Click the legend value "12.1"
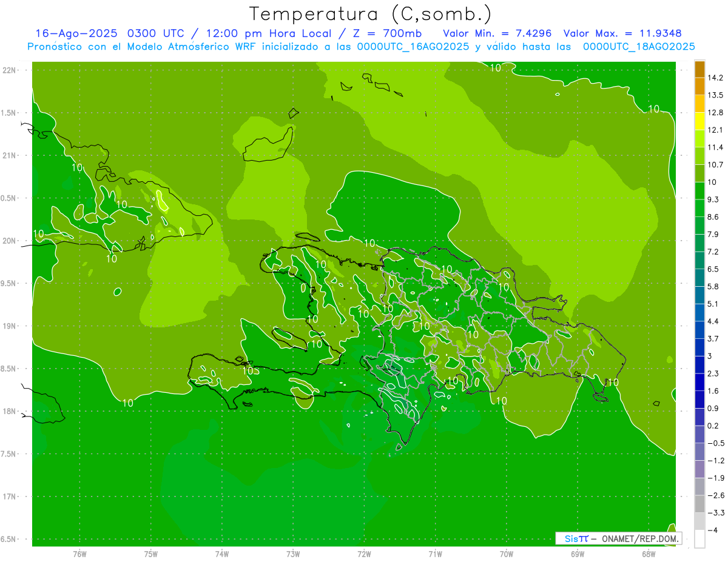Viewport: 728px width, 562px height. pyautogui.click(x=715, y=130)
